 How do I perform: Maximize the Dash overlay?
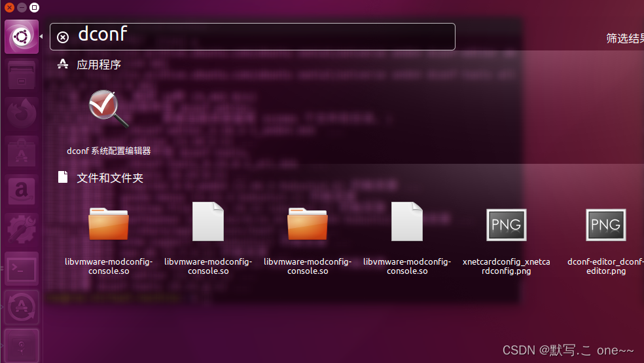35,7
